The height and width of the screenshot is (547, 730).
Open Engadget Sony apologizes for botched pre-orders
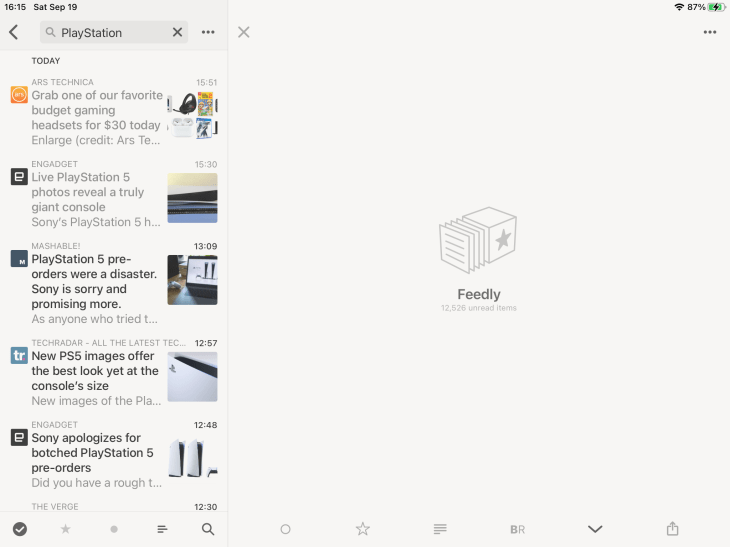(114, 455)
